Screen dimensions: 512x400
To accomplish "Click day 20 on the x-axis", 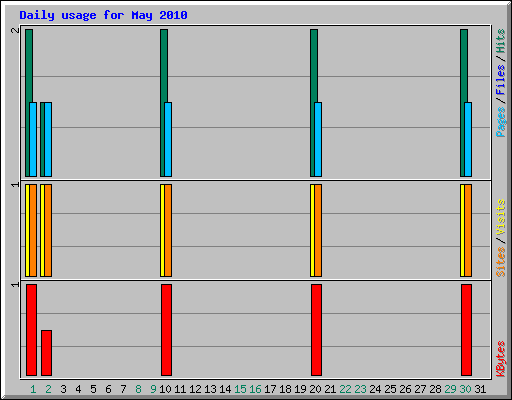I will [315, 389].
